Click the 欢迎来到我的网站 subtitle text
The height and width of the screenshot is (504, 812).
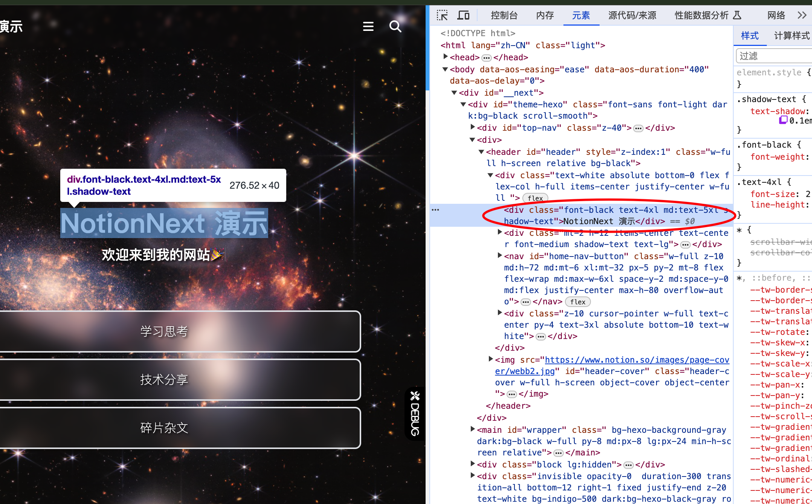click(163, 255)
